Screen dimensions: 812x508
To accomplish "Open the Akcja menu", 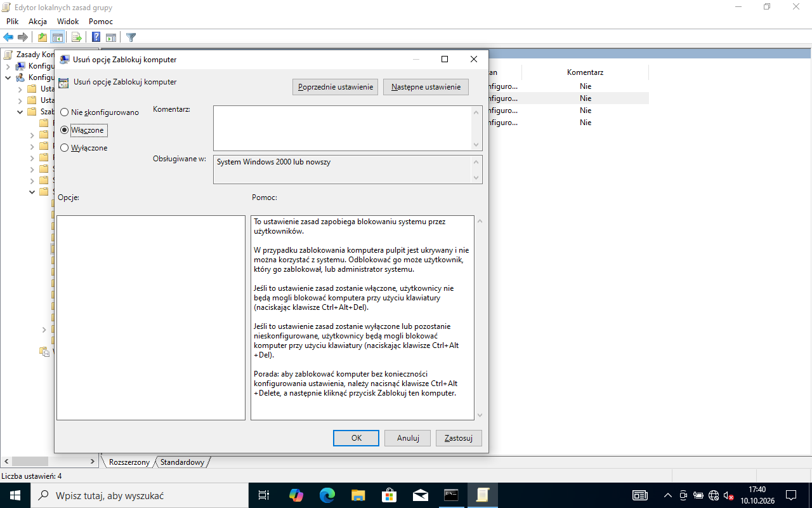I will 38,21.
